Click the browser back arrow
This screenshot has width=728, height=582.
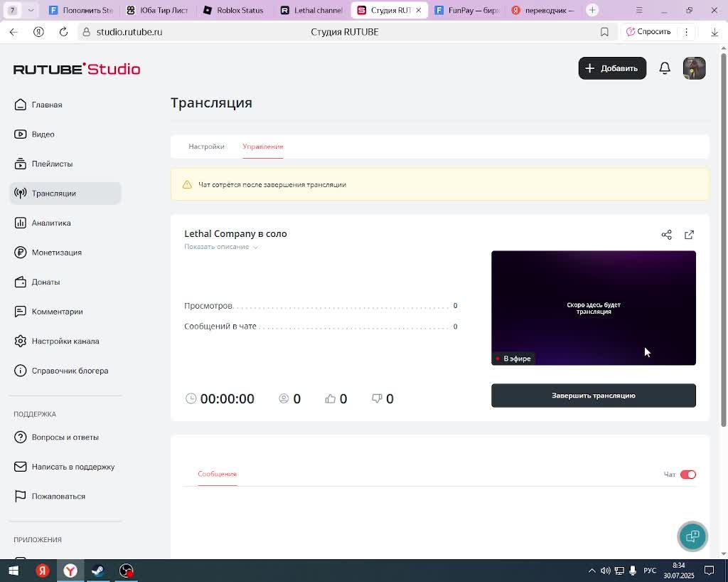[14, 32]
